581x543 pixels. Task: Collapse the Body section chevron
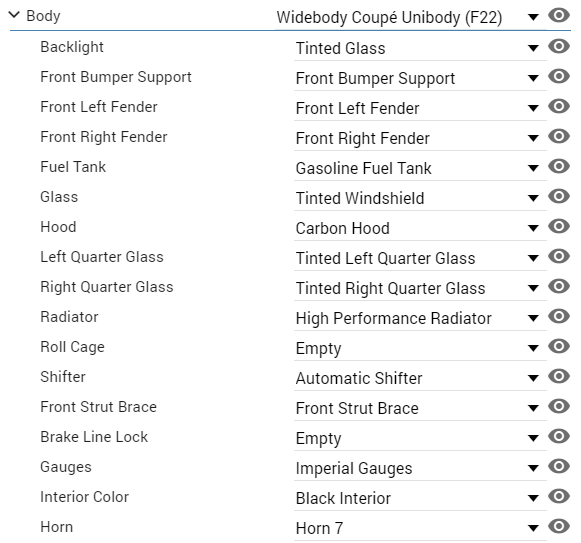[x=14, y=15]
